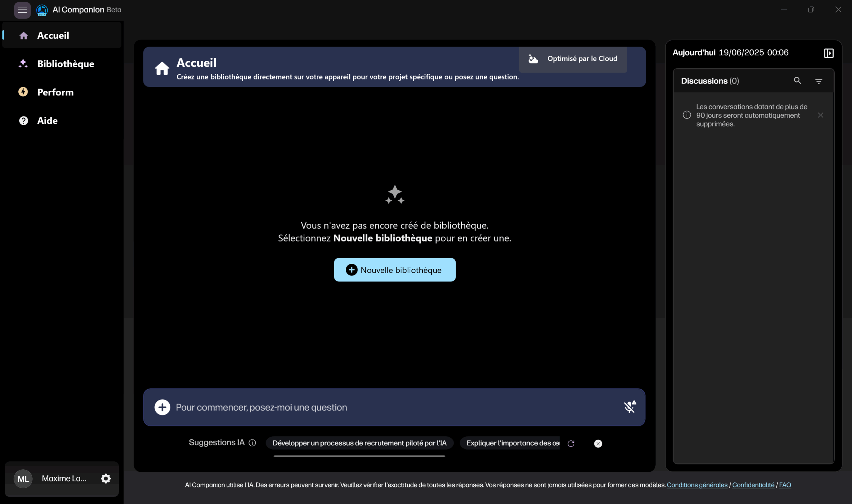This screenshot has height=504, width=852.
Task: Open the Aide help page
Action: click(47, 120)
